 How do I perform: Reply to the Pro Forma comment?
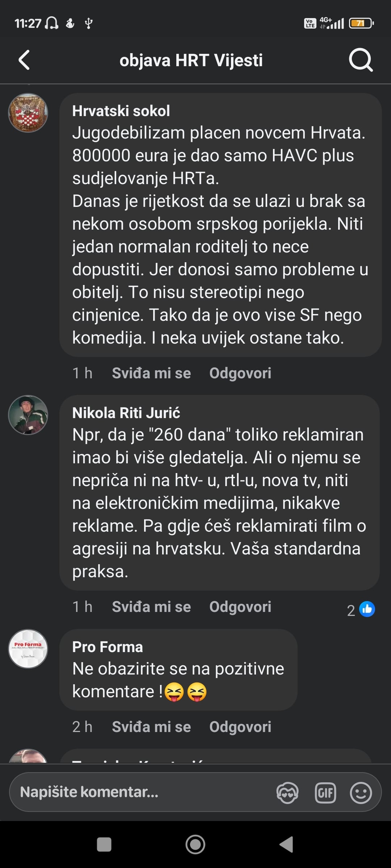pos(240,727)
